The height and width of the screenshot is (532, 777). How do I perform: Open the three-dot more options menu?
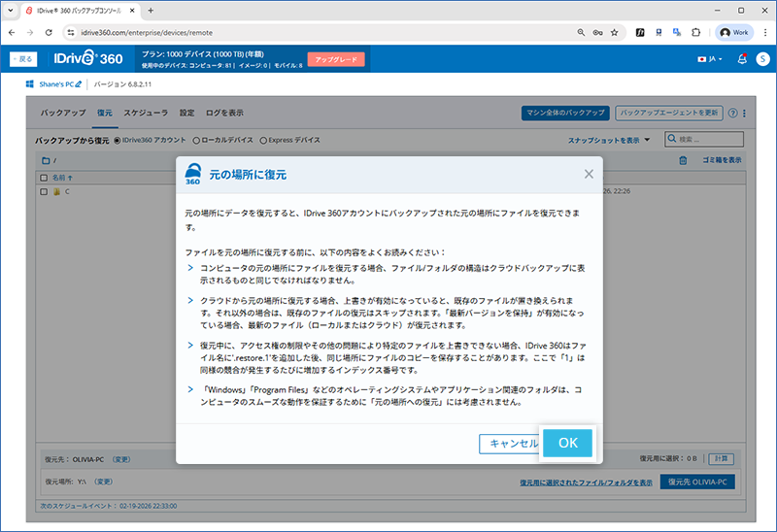pyautogui.click(x=743, y=114)
